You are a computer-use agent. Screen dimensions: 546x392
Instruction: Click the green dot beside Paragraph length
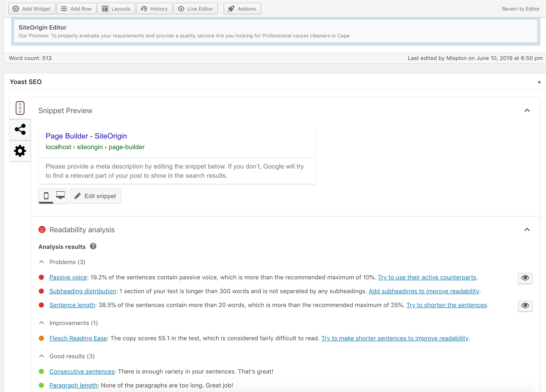[x=41, y=385]
